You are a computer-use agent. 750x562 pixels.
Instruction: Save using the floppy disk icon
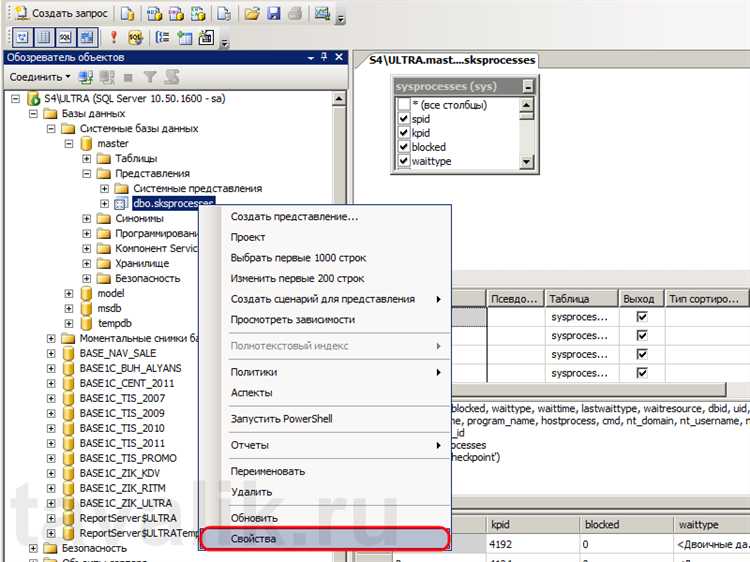click(273, 14)
